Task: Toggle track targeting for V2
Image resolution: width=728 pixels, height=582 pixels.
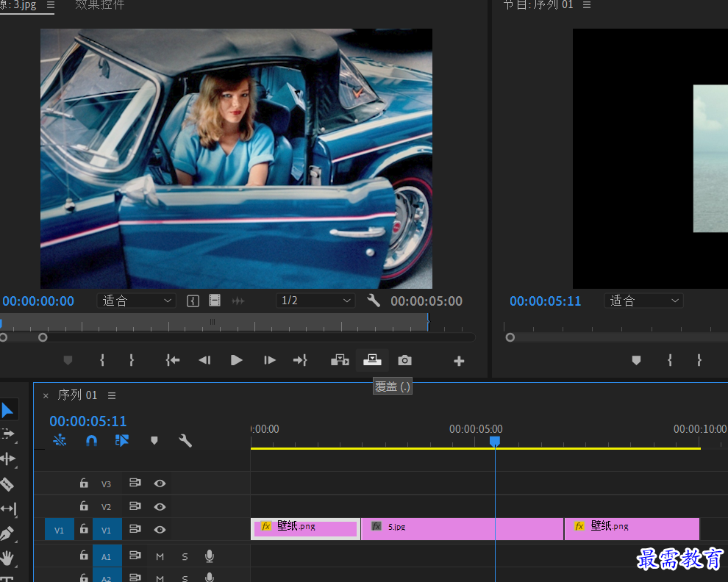Action: click(107, 507)
